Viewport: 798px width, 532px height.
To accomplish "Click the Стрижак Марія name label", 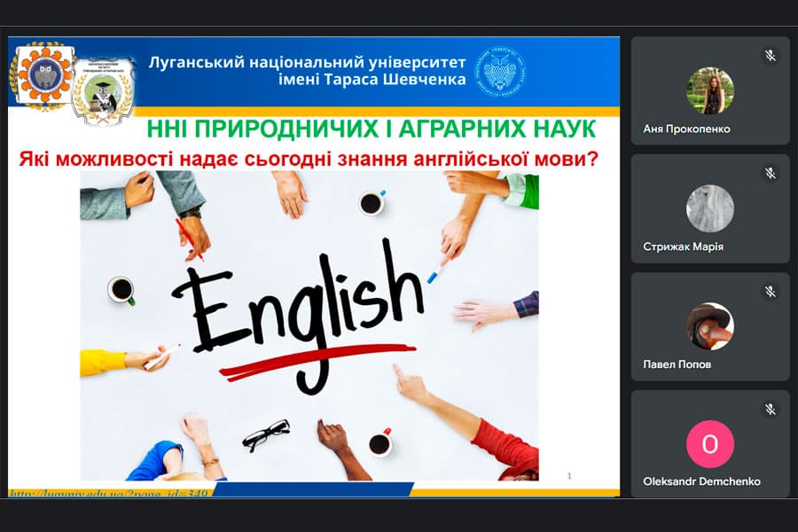I will 683,246.
